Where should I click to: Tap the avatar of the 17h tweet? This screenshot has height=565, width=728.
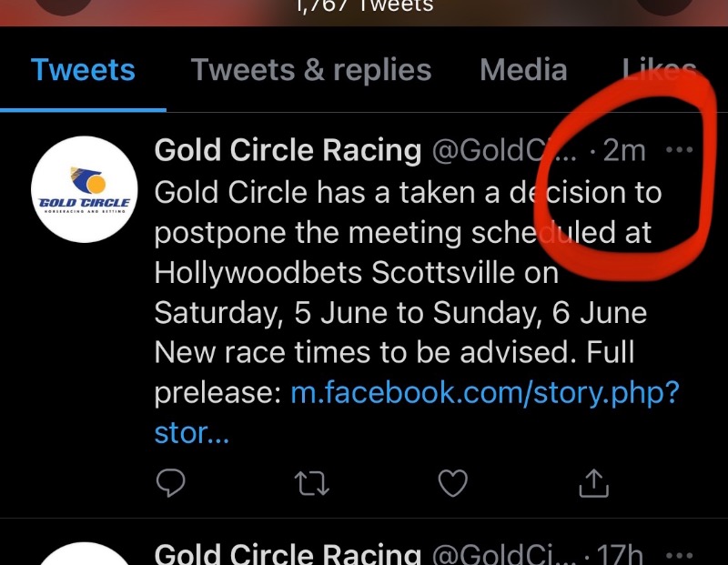pos(84,555)
